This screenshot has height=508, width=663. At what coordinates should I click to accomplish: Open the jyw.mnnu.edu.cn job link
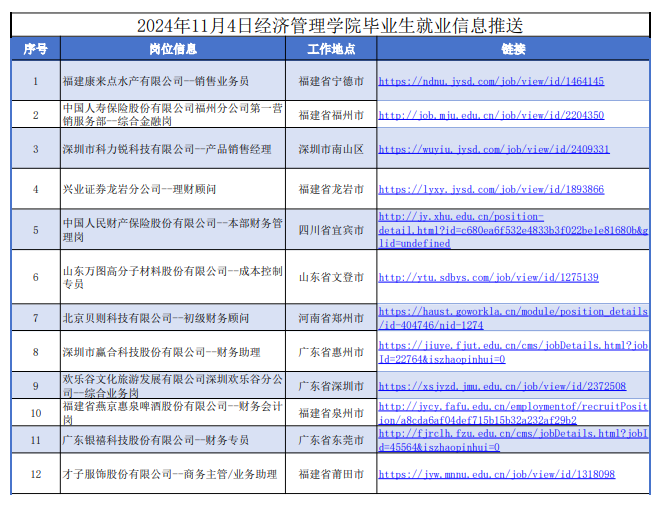click(496, 474)
